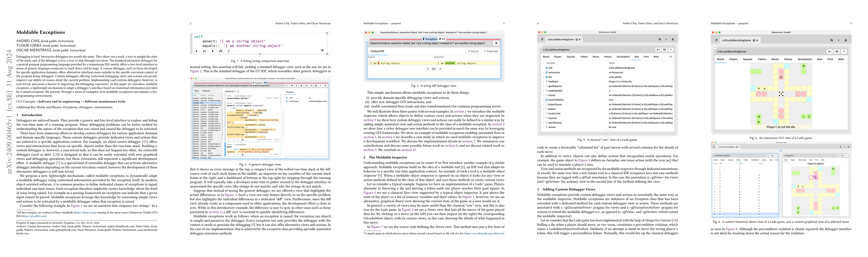868x257 pixels.
Task: Click the gt logo in Fig. 5 window
Action: coord(716,40)
